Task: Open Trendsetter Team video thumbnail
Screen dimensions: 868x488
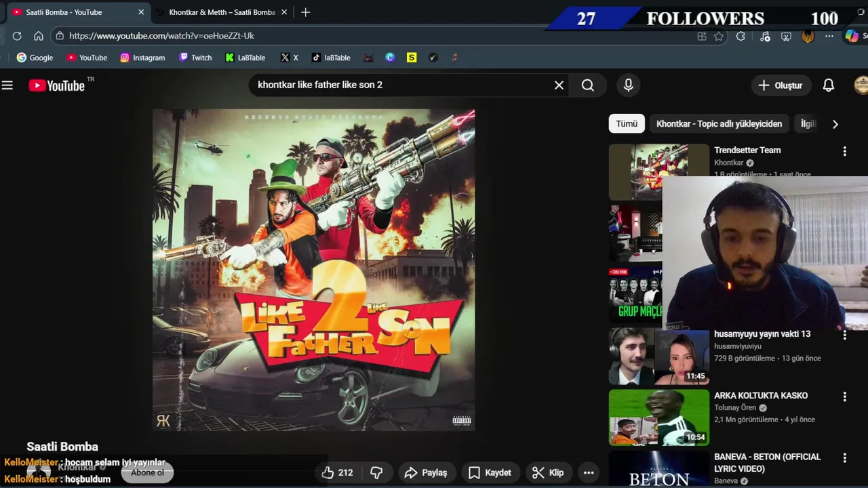Action: 658,171
